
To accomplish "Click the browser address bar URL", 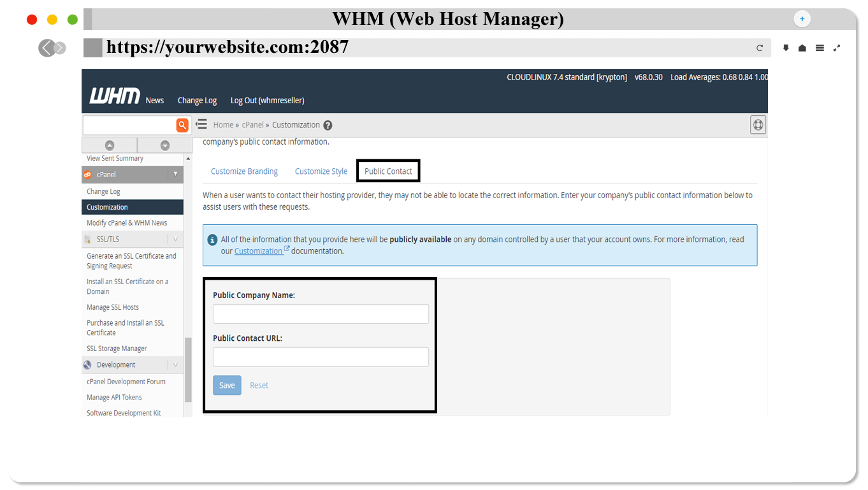I will (228, 47).
